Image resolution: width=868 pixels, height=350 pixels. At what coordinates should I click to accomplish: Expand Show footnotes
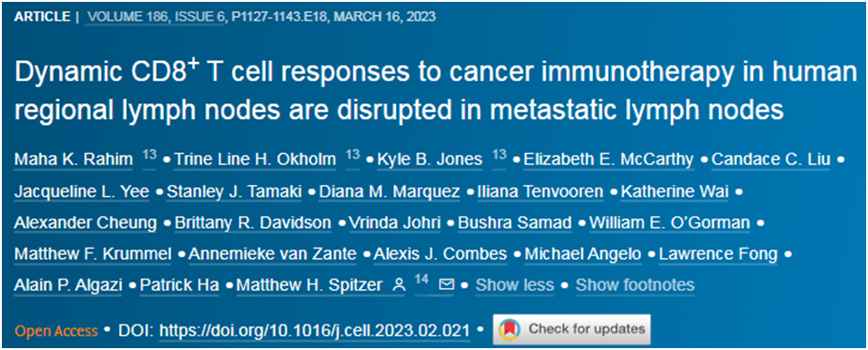(635, 285)
